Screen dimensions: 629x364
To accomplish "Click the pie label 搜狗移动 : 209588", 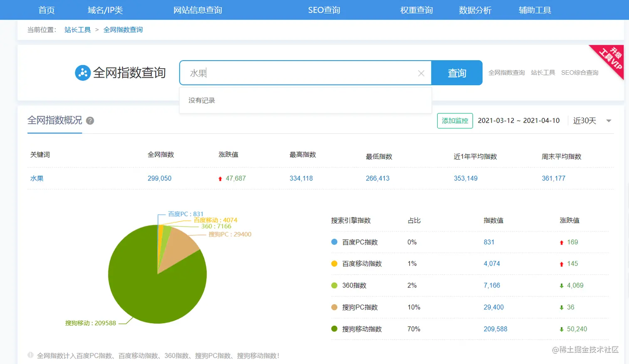I will [91, 323].
